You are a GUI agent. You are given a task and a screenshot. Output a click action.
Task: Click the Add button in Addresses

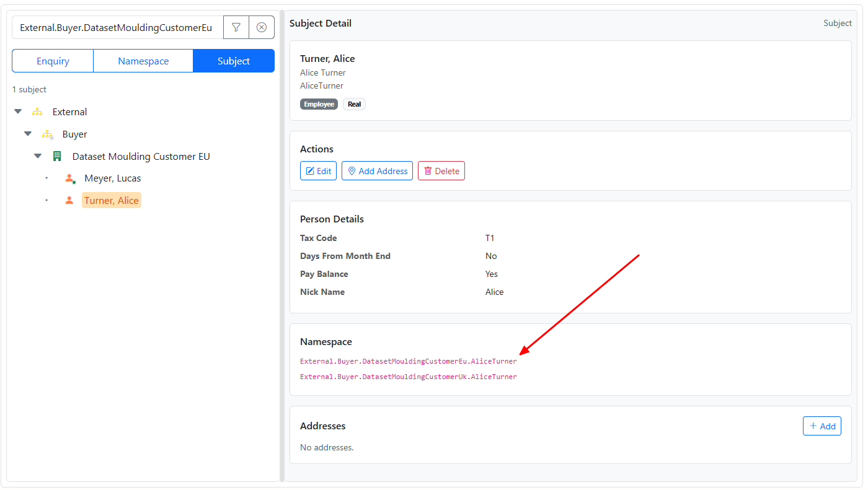point(822,426)
